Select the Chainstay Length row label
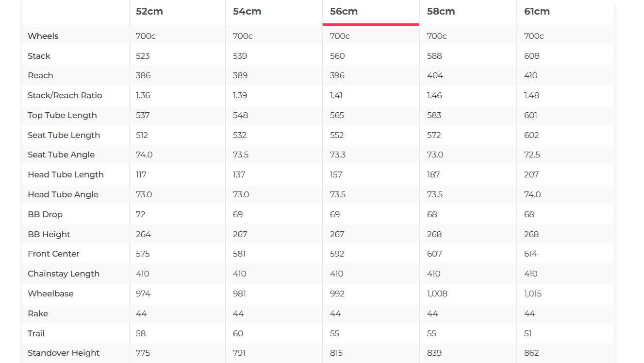644x363 pixels. coord(64,274)
